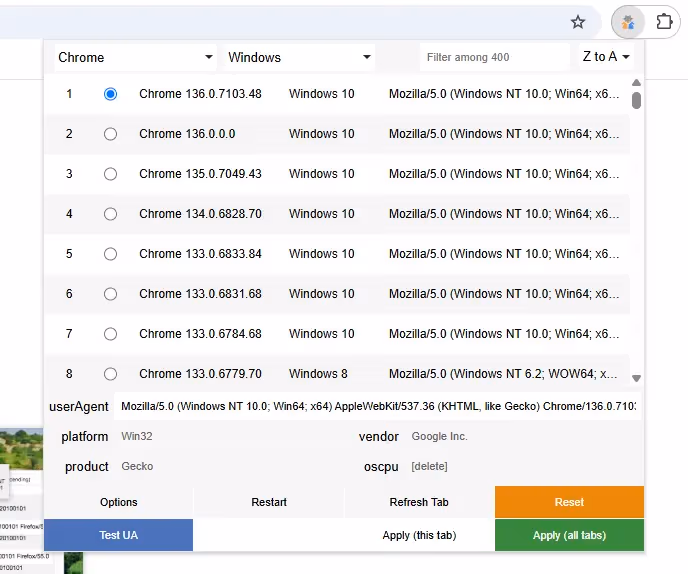Image resolution: width=688 pixels, height=574 pixels.
Task: Select radio for Chrome 136.0.7103.48
Action: pyautogui.click(x=110, y=94)
